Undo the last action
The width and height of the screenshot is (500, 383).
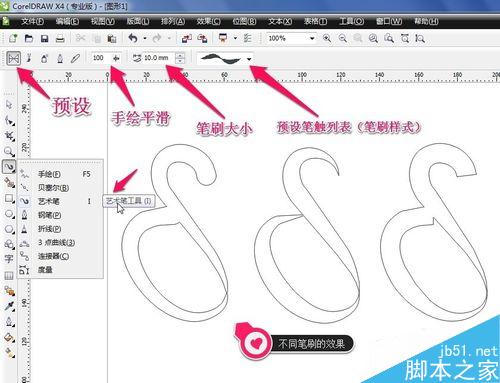tap(133, 38)
